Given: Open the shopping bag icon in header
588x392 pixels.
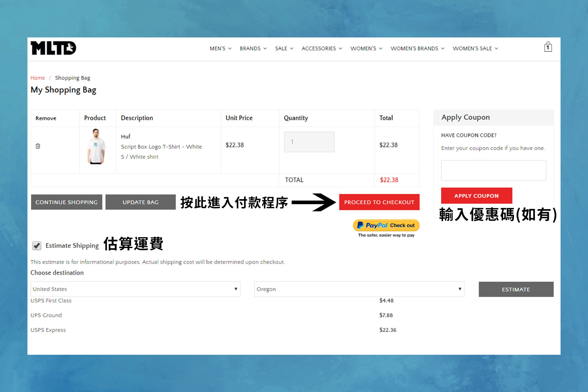Looking at the screenshot, I should point(548,47).
